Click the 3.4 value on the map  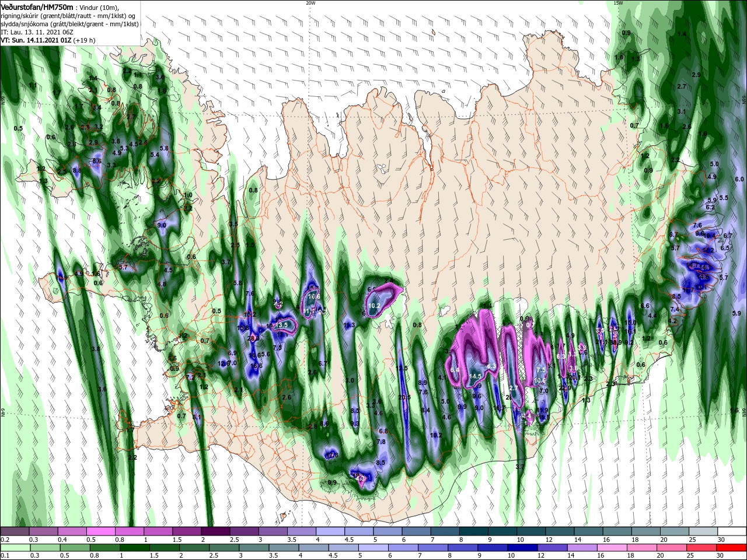97,107
